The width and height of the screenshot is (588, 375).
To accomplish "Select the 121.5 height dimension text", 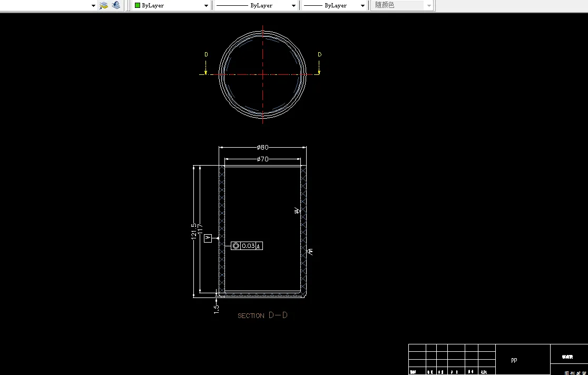I will [193, 231].
